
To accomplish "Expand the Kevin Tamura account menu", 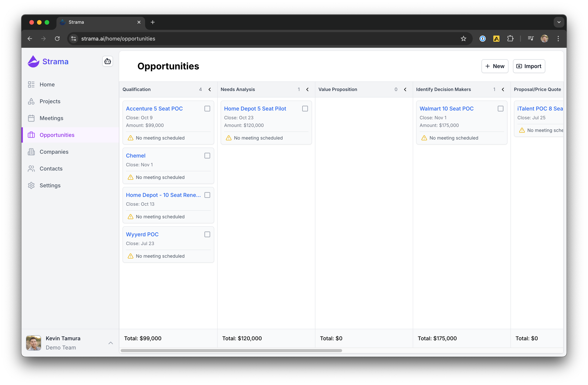I will [111, 343].
